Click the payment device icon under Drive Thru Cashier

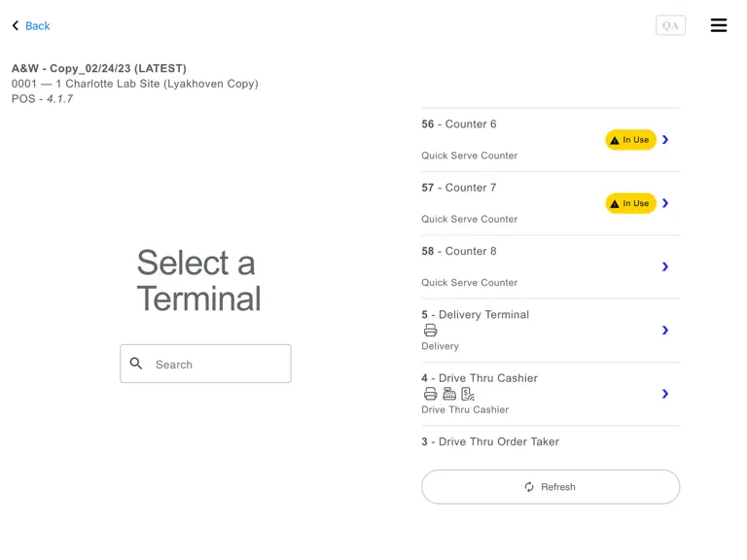click(x=468, y=394)
